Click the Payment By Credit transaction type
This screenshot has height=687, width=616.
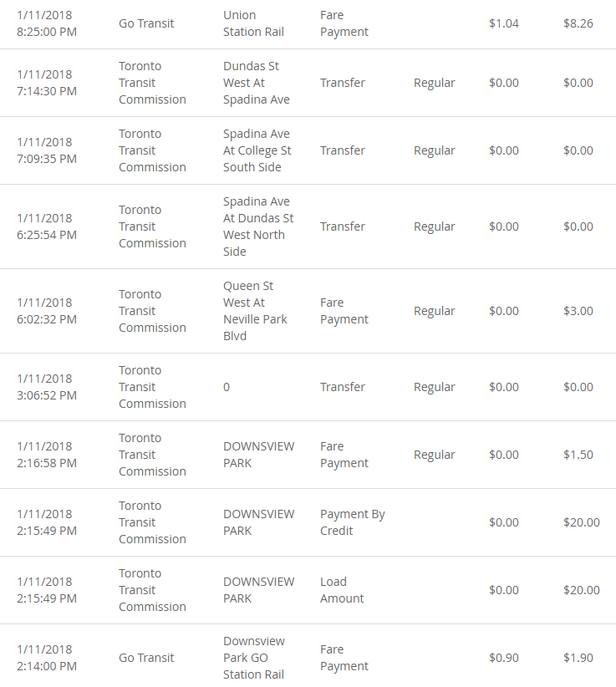352,522
